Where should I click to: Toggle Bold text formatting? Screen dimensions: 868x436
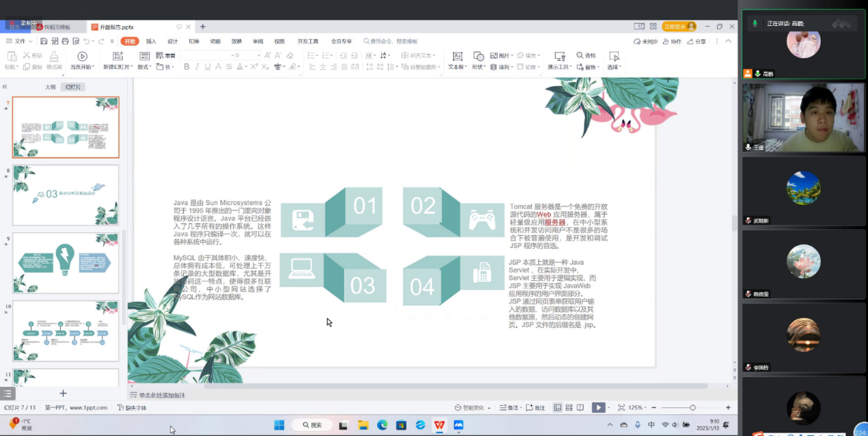click(187, 67)
